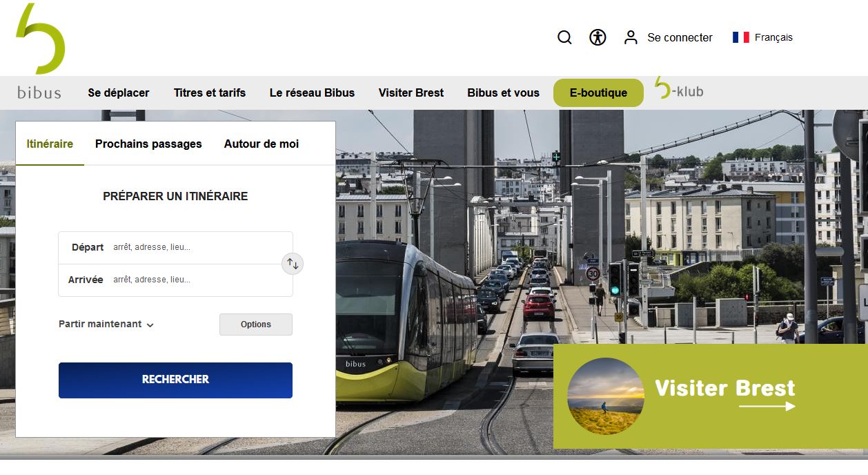Click the Bibus logo to go home

[x=40, y=51]
